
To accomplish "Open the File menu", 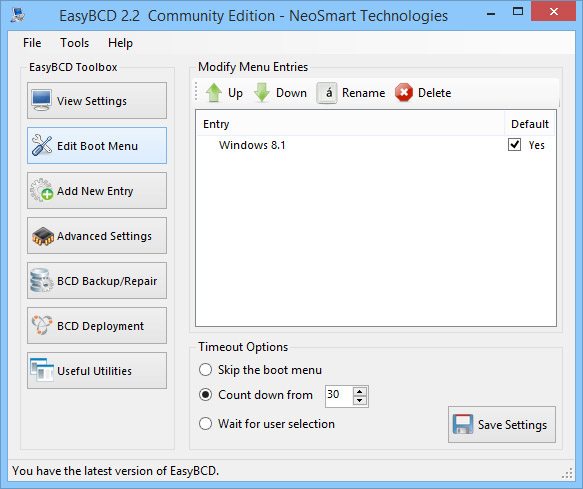I will [32, 43].
